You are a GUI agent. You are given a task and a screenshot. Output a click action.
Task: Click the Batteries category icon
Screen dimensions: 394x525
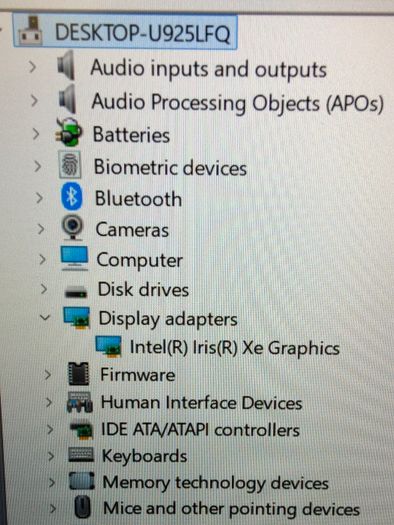[x=69, y=132]
